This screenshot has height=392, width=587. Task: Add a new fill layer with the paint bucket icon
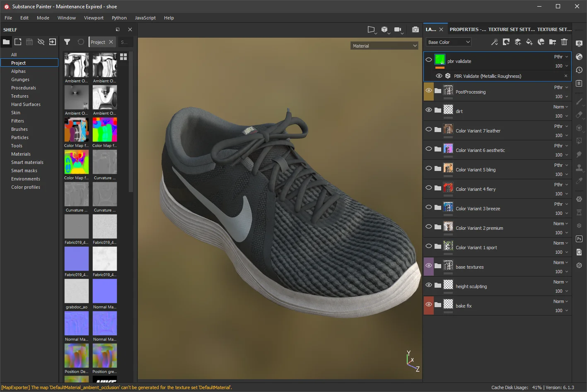(529, 42)
